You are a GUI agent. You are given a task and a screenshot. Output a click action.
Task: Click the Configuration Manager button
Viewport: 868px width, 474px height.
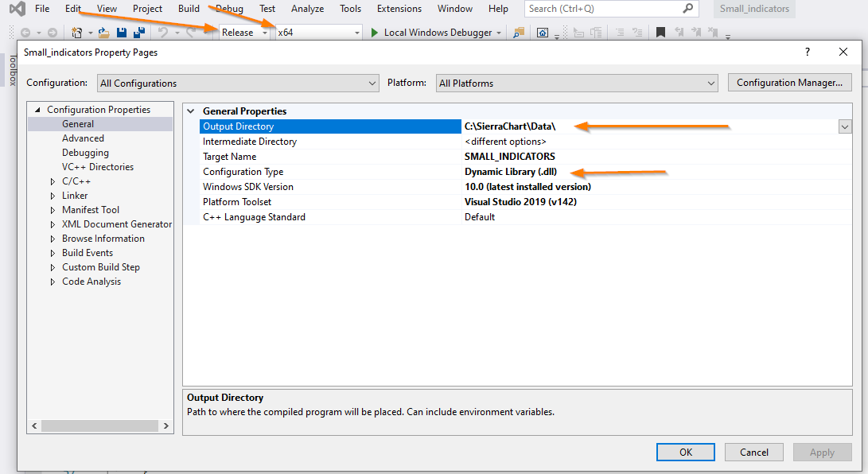pos(789,83)
